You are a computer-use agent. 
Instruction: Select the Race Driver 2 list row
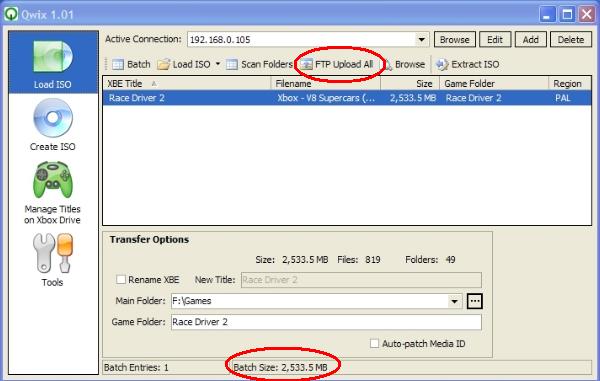point(347,98)
